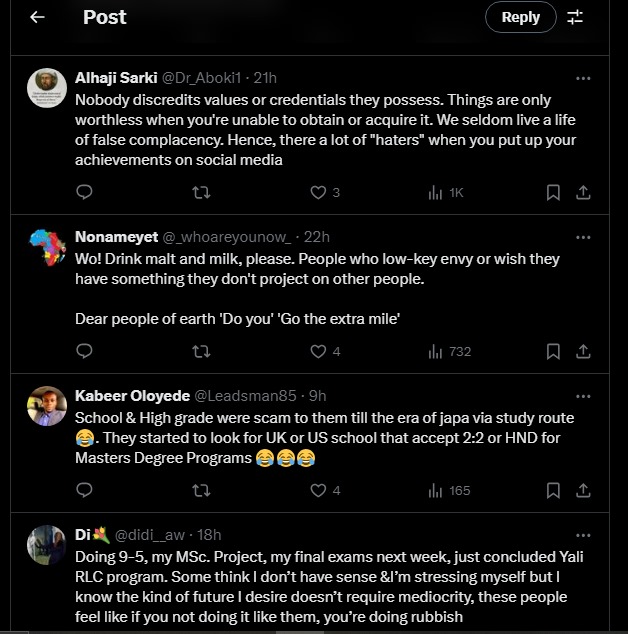Open more options on Kabeer Oloyede's post
628x634 pixels.
pyautogui.click(x=584, y=395)
